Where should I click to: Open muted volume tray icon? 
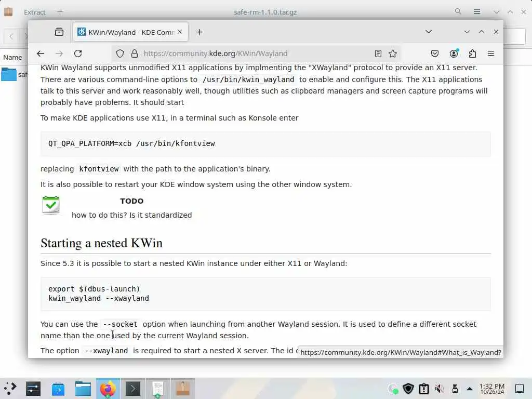440,389
